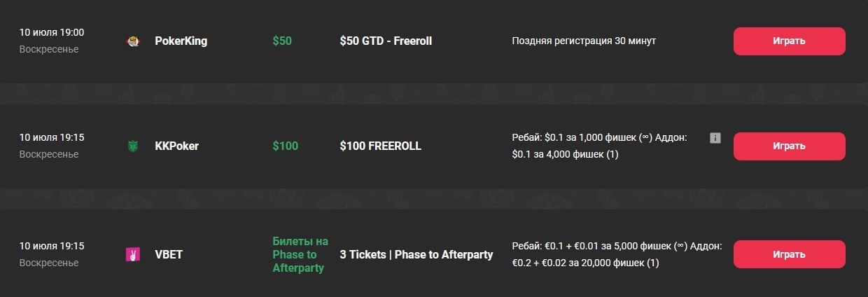This screenshot has width=868, height=297.
Task: Select the $50 GTD - Freeroll tournament title
Action: [386, 41]
